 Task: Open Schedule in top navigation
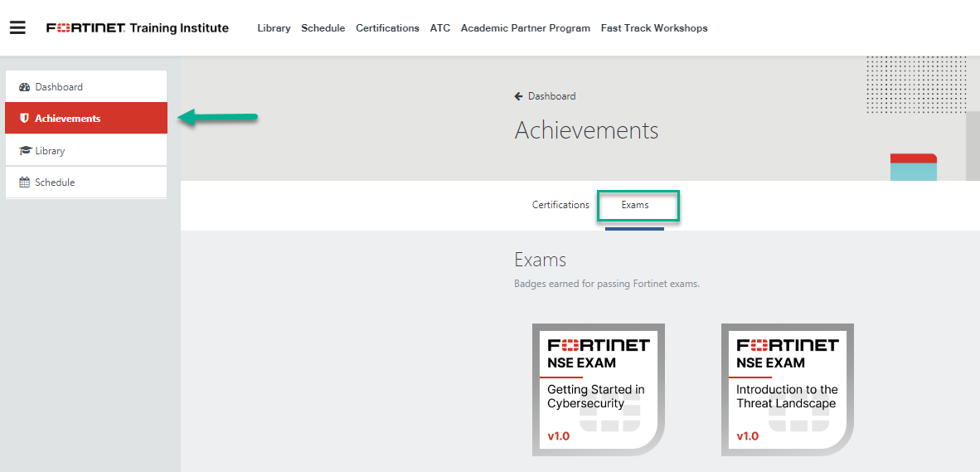[323, 28]
